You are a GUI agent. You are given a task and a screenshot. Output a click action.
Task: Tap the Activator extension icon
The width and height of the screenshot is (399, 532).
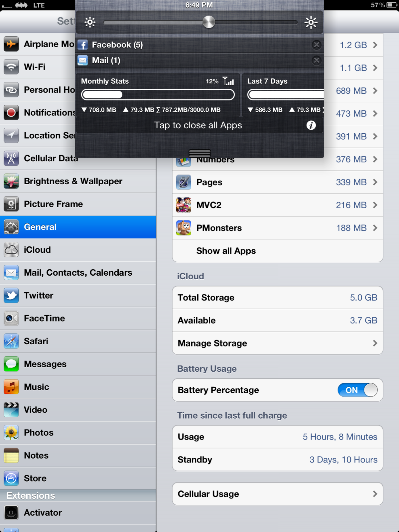pyautogui.click(x=11, y=513)
